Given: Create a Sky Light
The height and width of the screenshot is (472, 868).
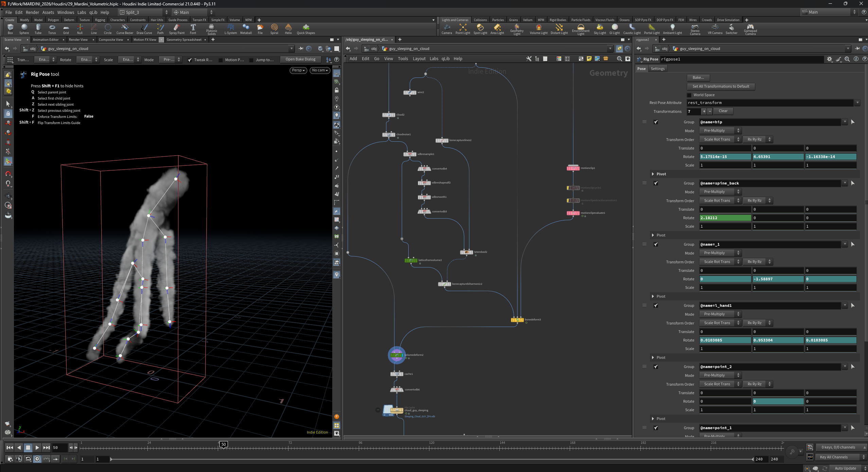Looking at the screenshot, I should point(600,29).
